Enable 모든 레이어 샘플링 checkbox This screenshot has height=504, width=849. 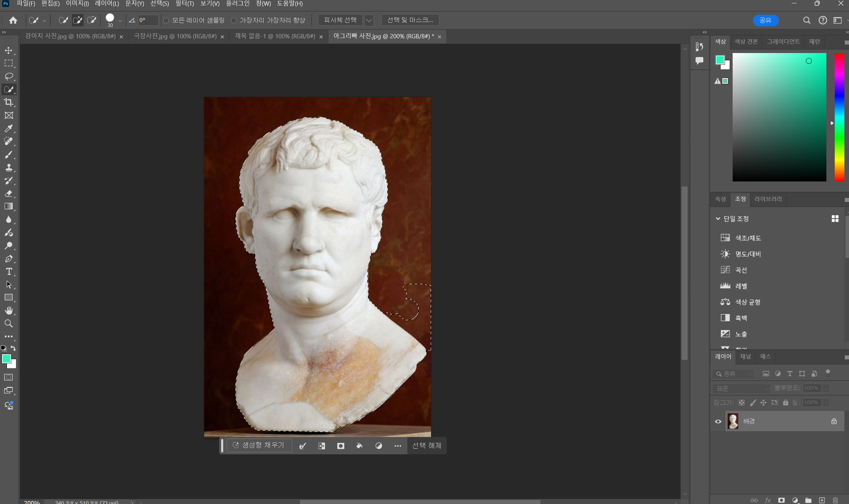[166, 20]
